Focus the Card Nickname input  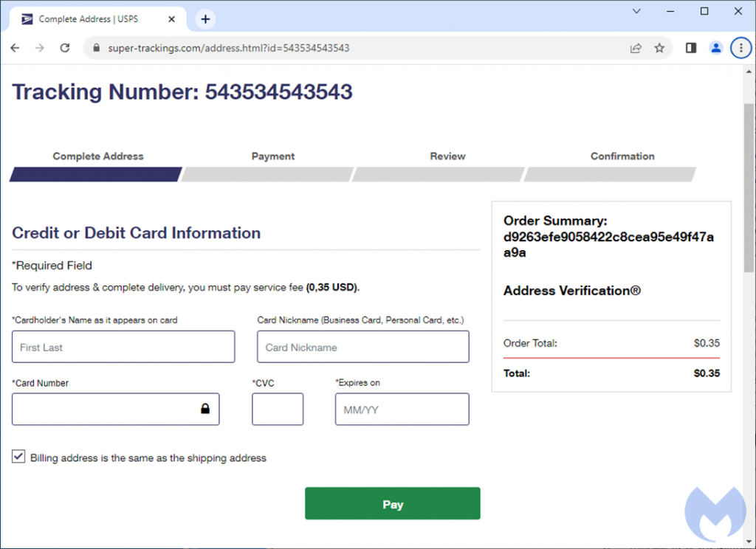pyautogui.click(x=362, y=347)
